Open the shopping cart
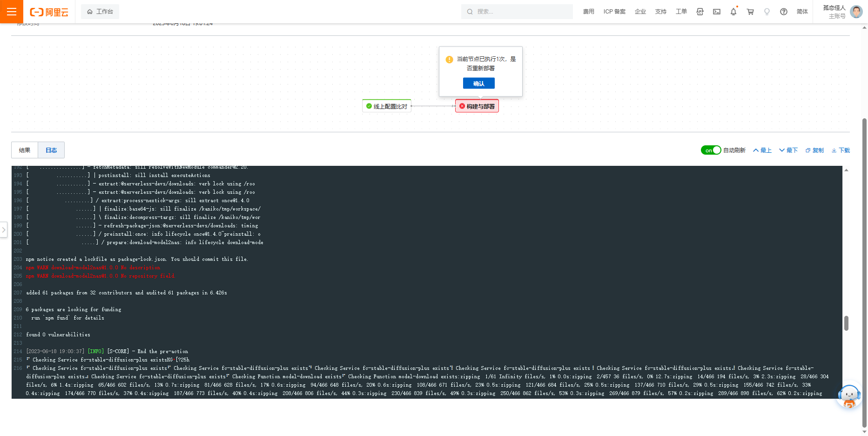The height and width of the screenshot is (436, 868). point(750,12)
